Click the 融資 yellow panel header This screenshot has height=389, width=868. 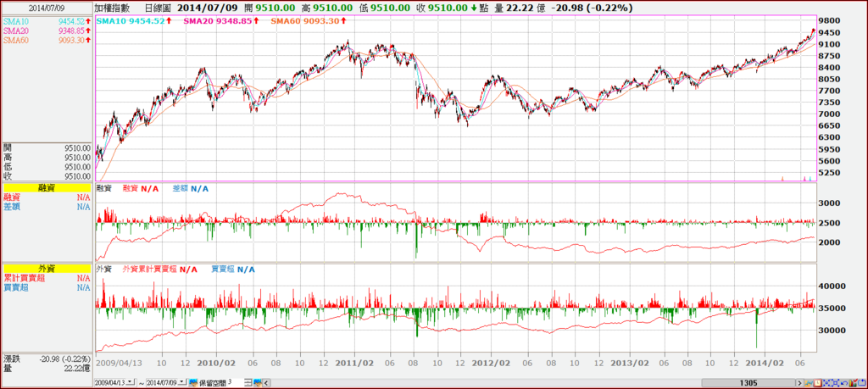46,189
